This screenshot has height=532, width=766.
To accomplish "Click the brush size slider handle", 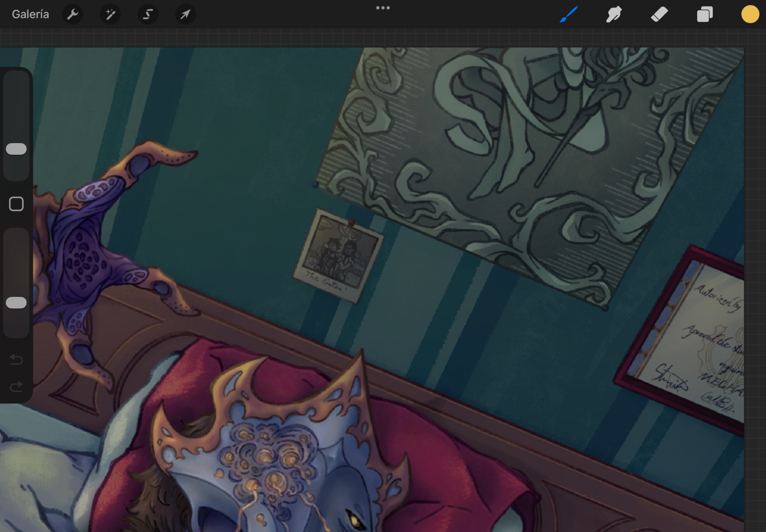I will click(16, 149).
